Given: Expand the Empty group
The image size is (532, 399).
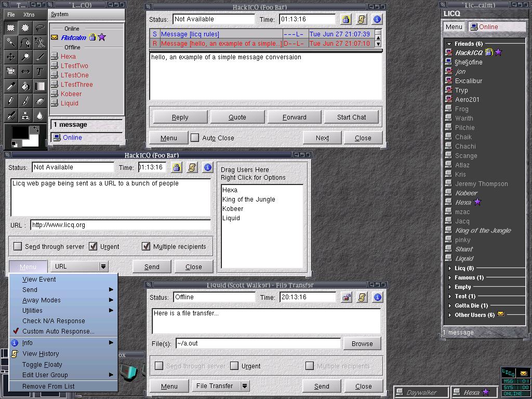Looking at the screenshot, I should (x=449, y=287).
